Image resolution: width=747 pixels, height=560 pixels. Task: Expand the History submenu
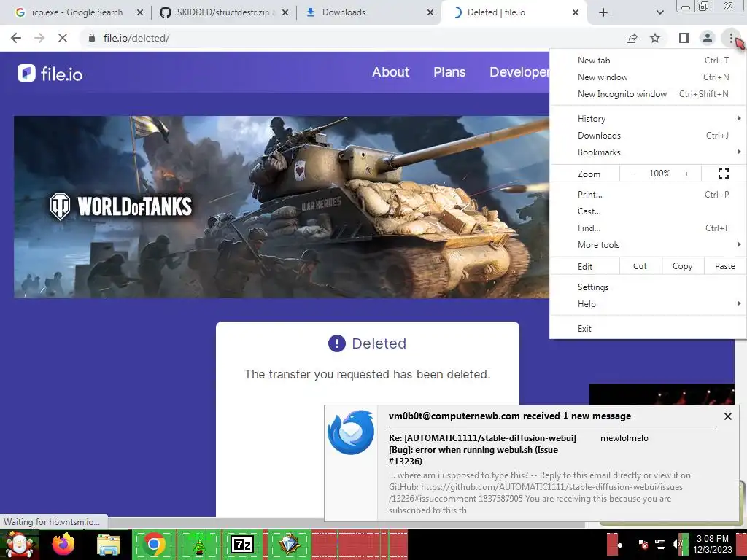(648, 119)
